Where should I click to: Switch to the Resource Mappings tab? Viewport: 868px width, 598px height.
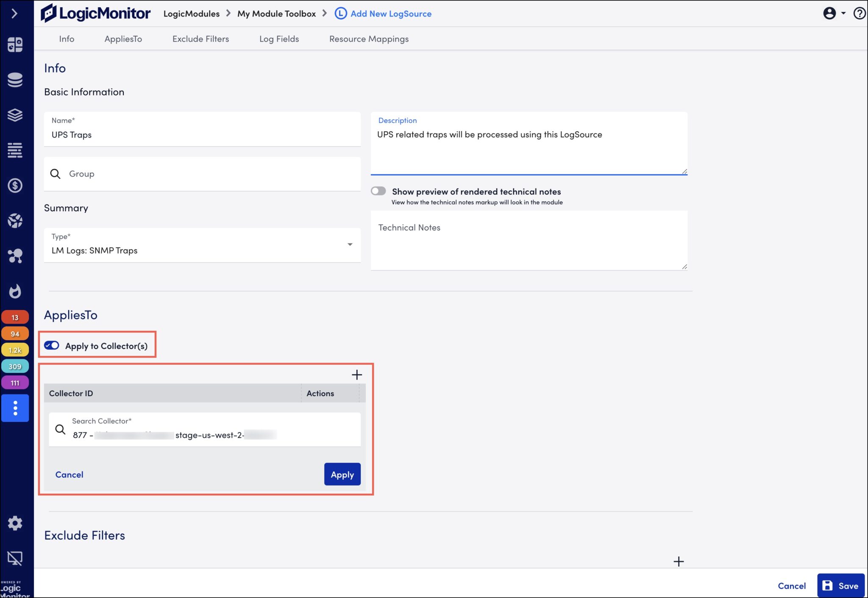368,39
